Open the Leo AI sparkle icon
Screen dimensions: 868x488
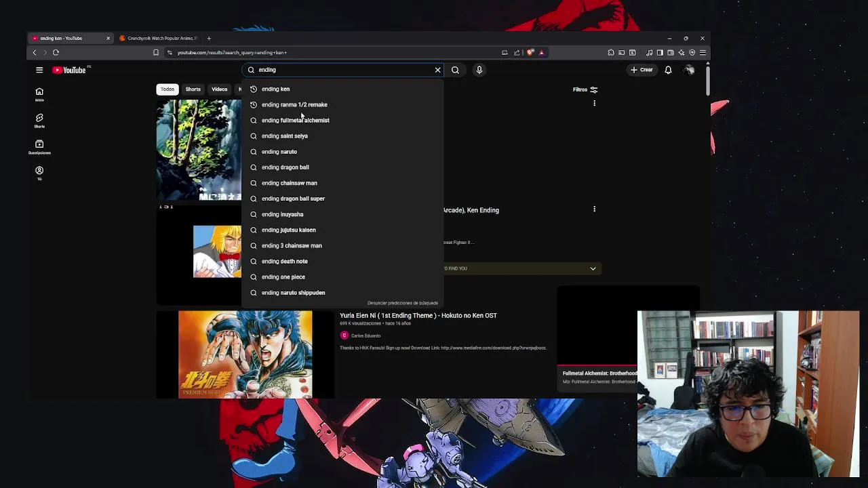682,52
